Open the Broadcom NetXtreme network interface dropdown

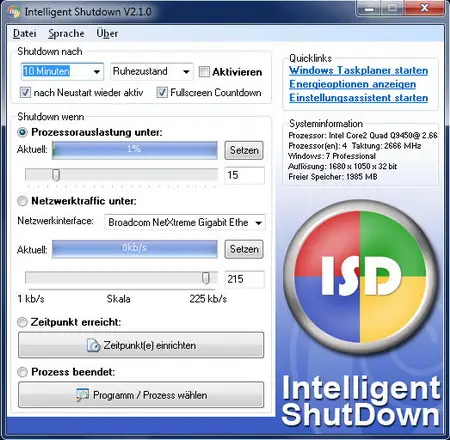185,222
